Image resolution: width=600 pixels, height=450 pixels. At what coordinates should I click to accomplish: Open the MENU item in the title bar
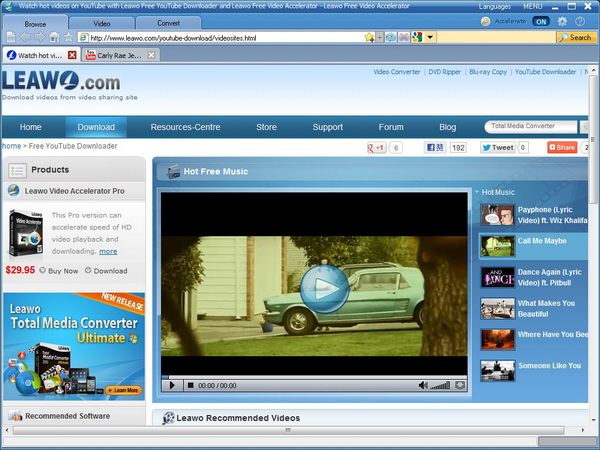pos(533,7)
